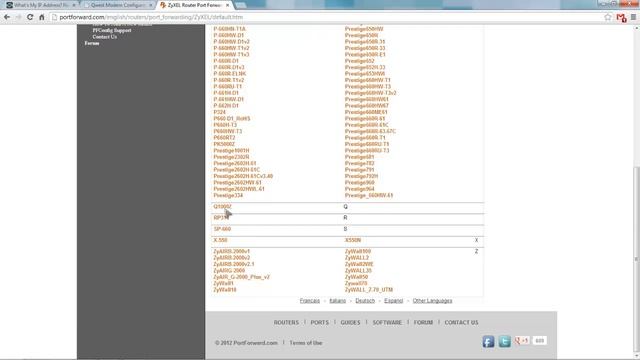Open the SP-660 router link
This screenshot has width=640, height=360.
click(x=222, y=229)
